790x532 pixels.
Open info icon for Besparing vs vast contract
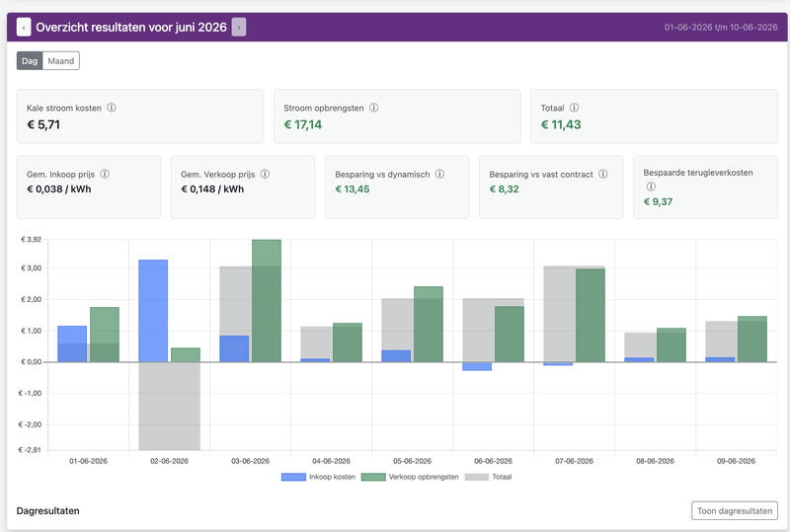(x=603, y=174)
